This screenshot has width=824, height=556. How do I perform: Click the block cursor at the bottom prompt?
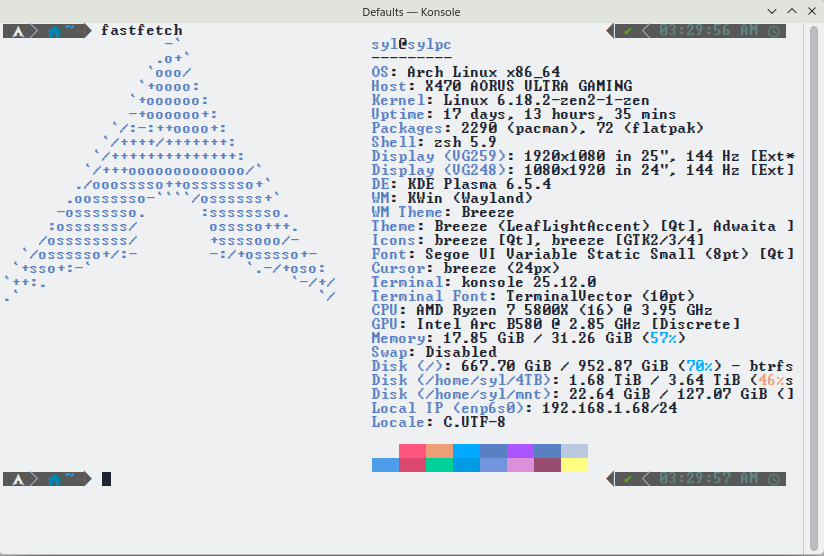coord(106,479)
